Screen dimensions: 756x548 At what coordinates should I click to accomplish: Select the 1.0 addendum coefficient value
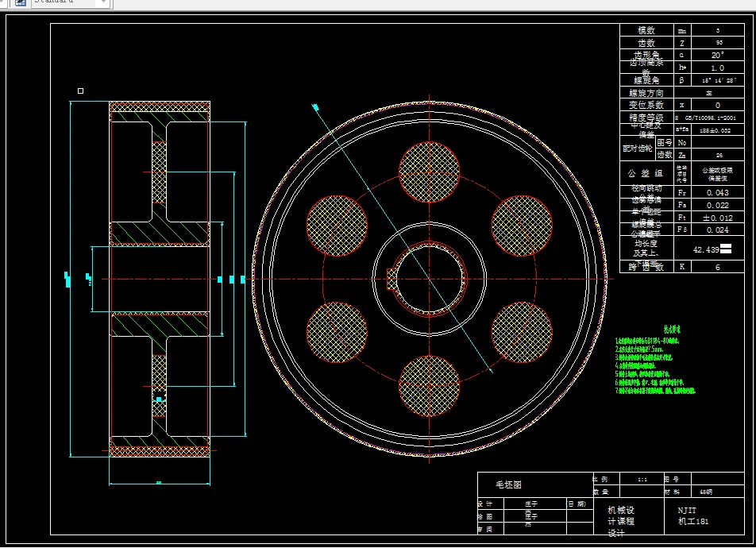(x=717, y=68)
